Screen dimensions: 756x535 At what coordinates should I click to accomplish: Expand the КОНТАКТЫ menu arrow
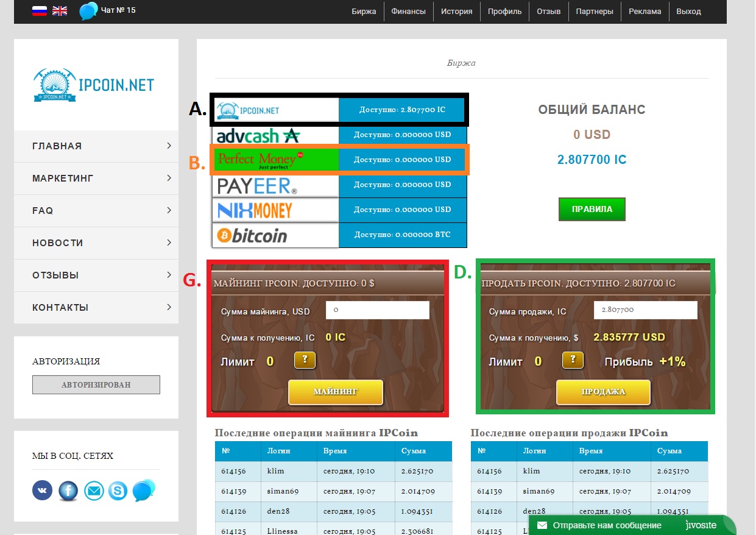click(169, 307)
